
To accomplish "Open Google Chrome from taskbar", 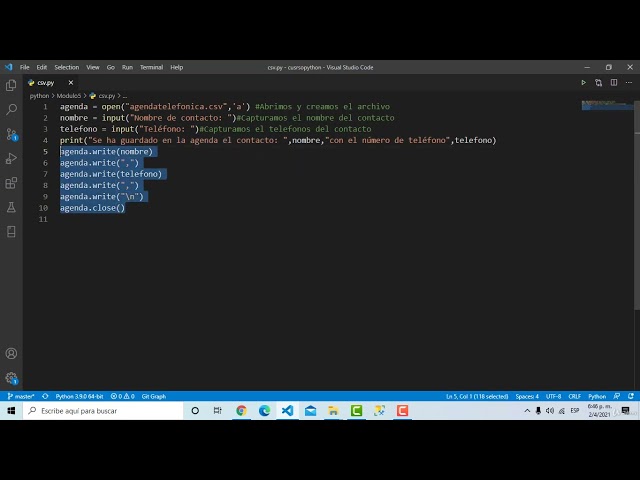I will pyautogui.click(x=241, y=411).
